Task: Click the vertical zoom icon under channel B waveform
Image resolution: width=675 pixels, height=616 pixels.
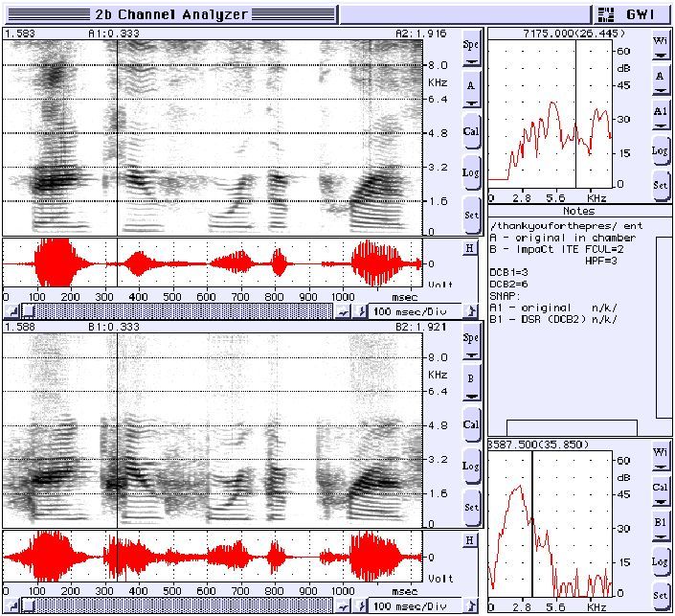Action: [360, 606]
